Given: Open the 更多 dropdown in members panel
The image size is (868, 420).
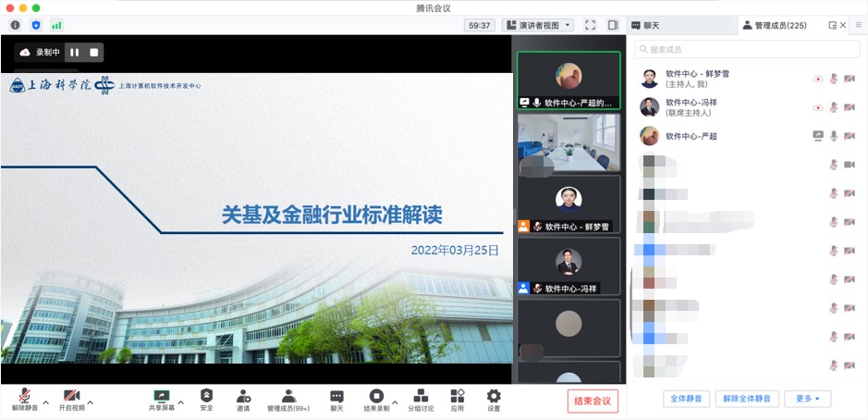Looking at the screenshot, I should (807, 399).
